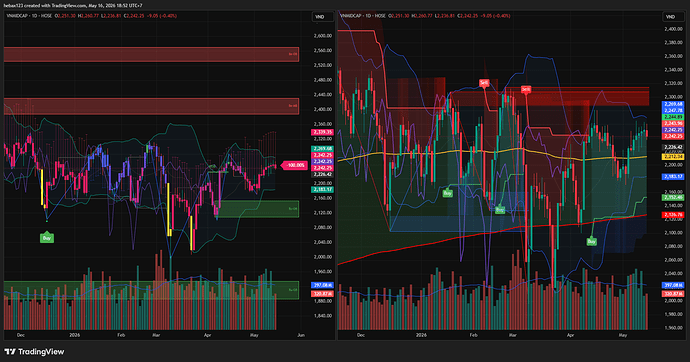Open the VND currency selector on right chart
Image resolution: width=690 pixels, height=362 pixels.
coord(670,17)
